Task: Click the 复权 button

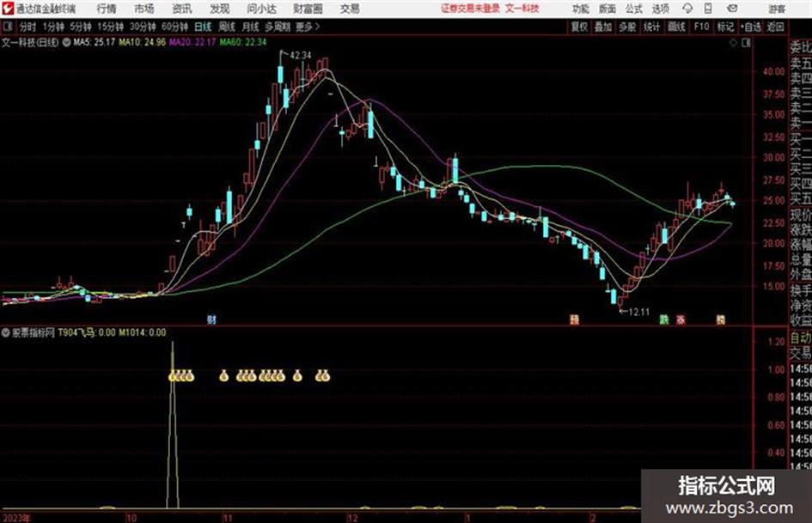Action: coord(579,27)
